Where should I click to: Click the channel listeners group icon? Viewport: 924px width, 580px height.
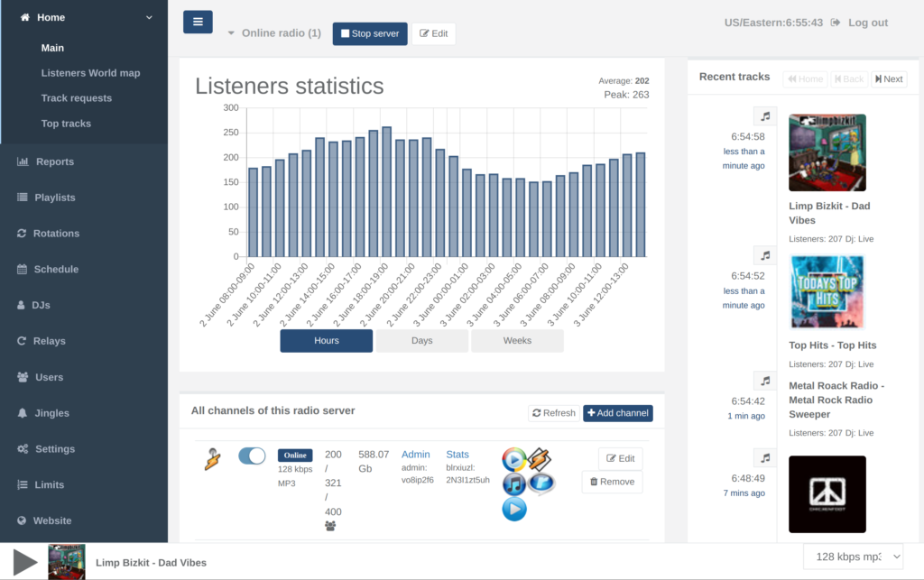pyautogui.click(x=330, y=526)
